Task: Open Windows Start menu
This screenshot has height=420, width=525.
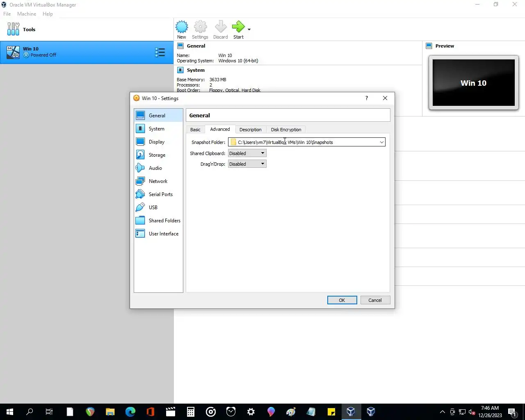Action: (10, 411)
